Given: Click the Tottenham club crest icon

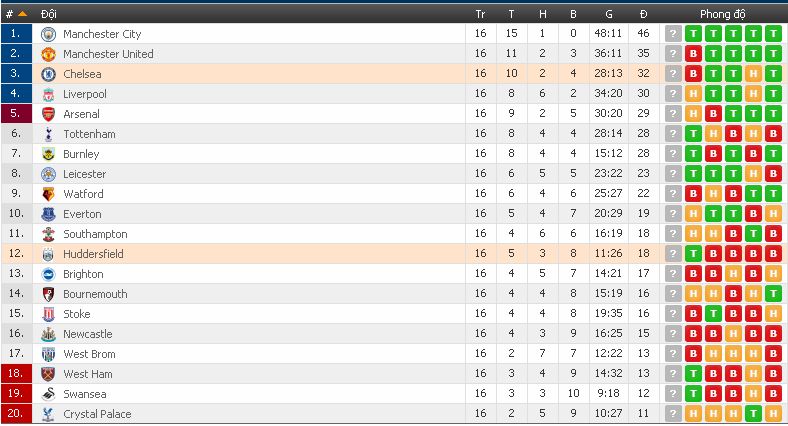Looking at the screenshot, I should click(47, 134).
